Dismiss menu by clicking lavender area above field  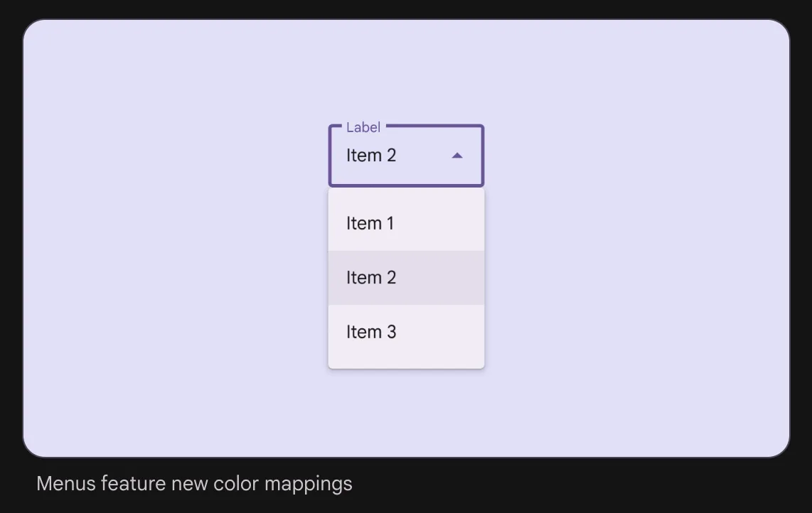click(x=406, y=71)
